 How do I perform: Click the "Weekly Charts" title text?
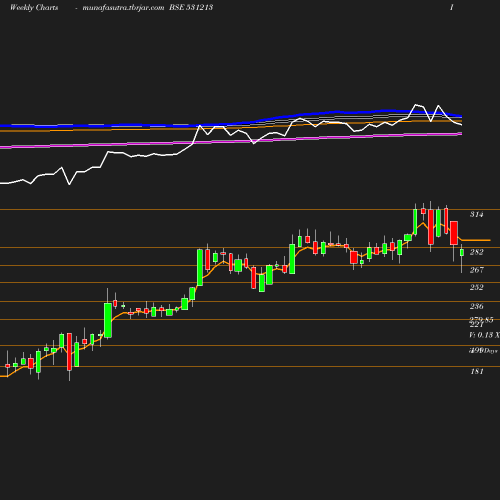pos(34,8)
